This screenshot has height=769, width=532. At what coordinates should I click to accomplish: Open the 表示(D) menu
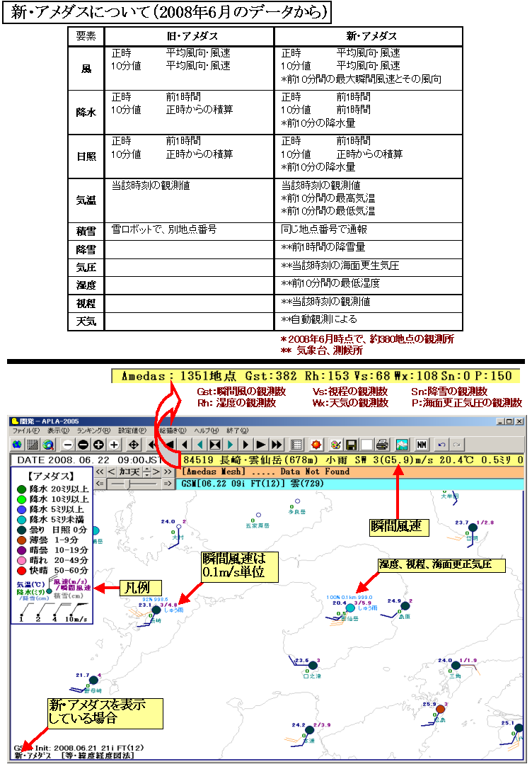(58, 430)
